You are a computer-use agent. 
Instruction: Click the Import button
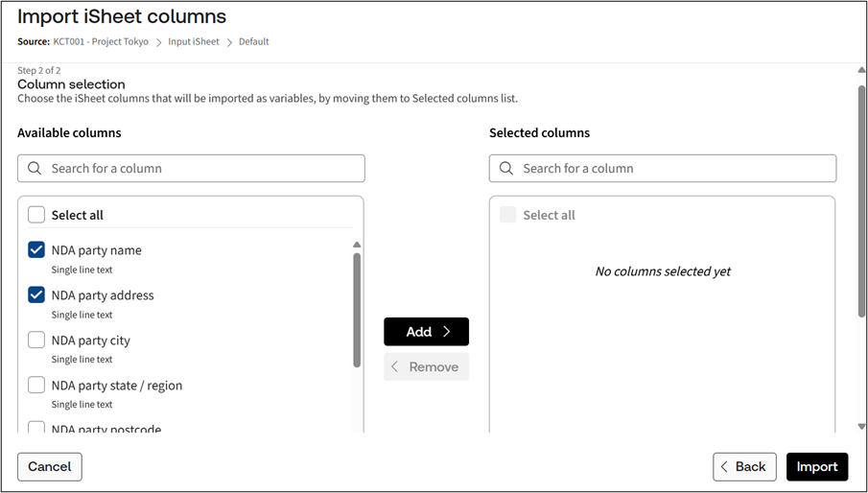click(817, 466)
